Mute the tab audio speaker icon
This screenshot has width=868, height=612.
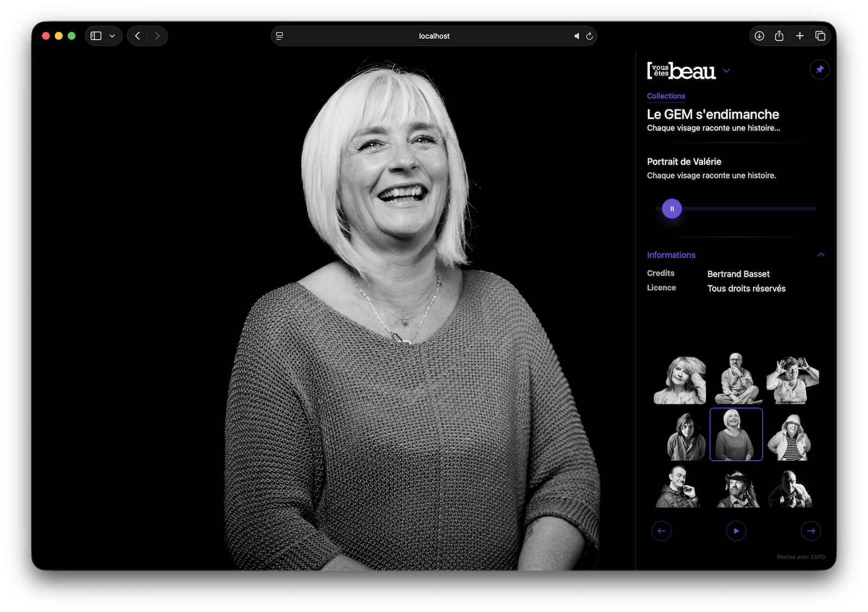[577, 36]
